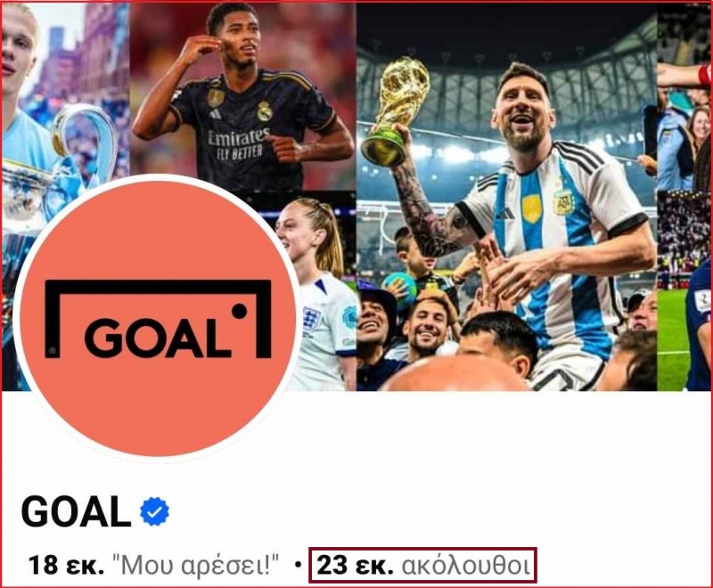This screenshot has height=588, width=713.
Task: Select the GOAL page name heading
Action: (x=76, y=511)
